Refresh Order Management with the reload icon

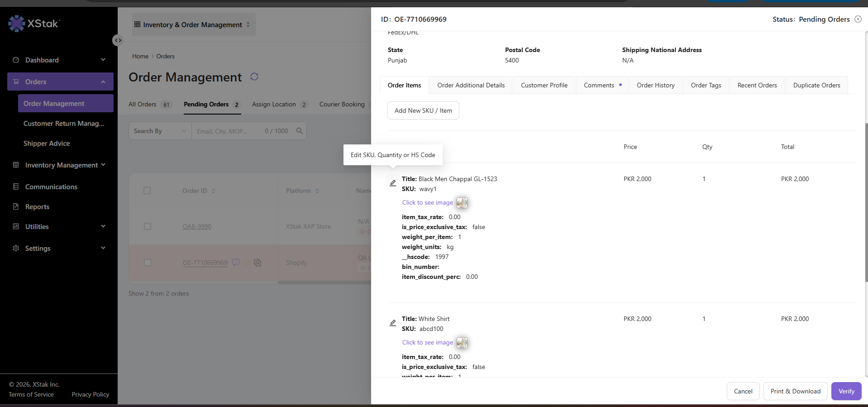(x=254, y=77)
